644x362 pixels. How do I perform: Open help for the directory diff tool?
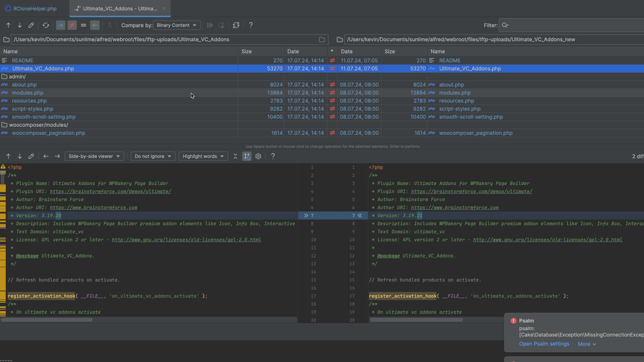251,25
